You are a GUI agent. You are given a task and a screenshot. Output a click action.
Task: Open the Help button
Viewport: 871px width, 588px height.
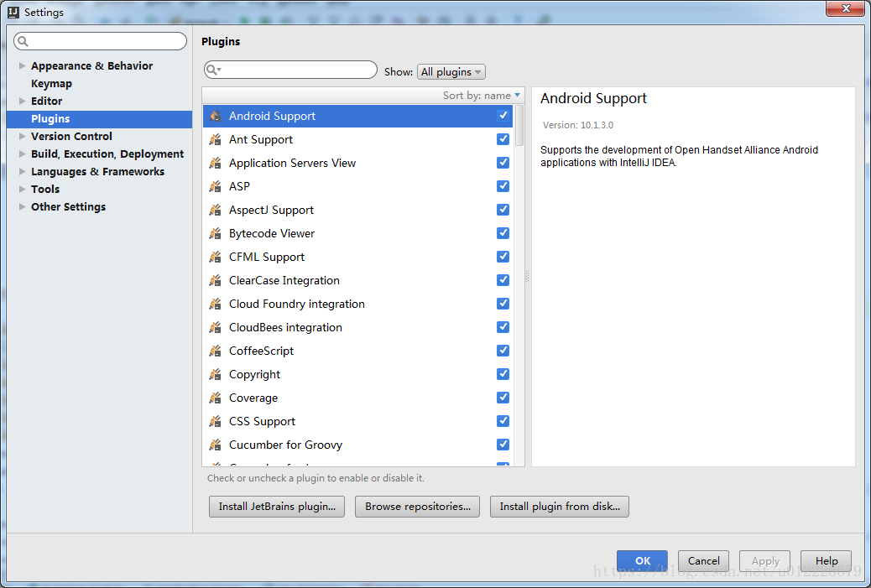point(826,561)
